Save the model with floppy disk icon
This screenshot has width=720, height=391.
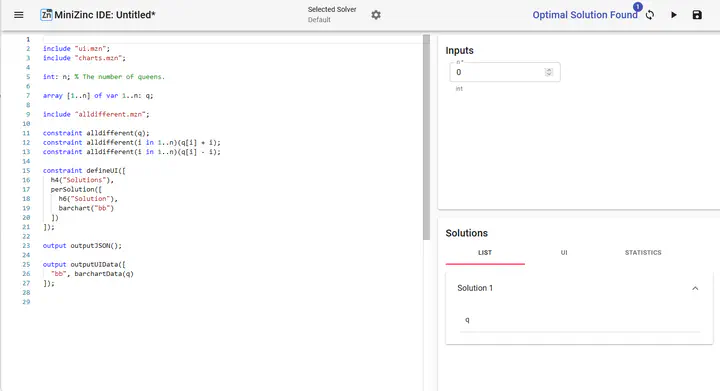coord(697,15)
